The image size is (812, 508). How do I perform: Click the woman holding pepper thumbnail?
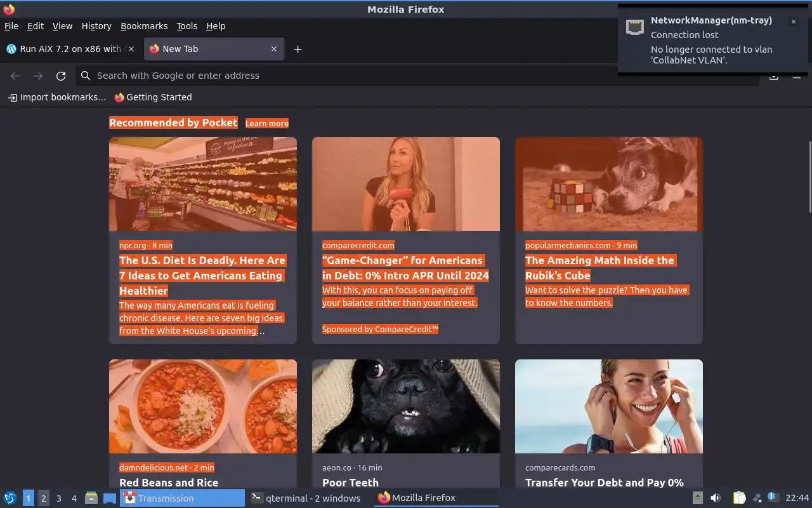406,184
